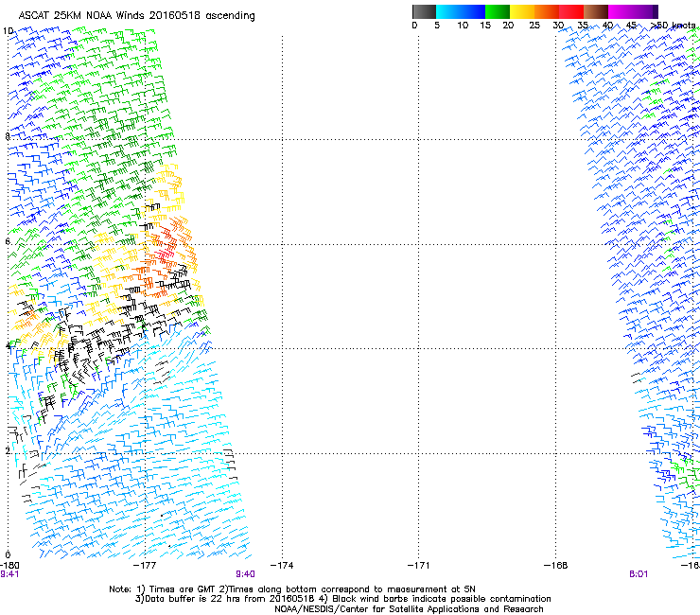Click the legend tick label '25'
Screen dimensions: 700x615
click(534, 26)
